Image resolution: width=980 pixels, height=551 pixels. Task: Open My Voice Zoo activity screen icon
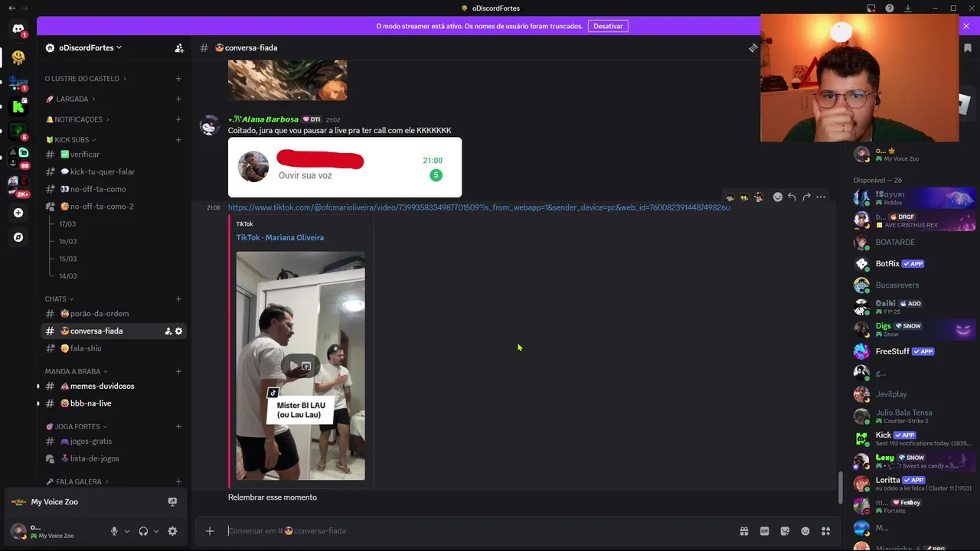click(x=172, y=502)
